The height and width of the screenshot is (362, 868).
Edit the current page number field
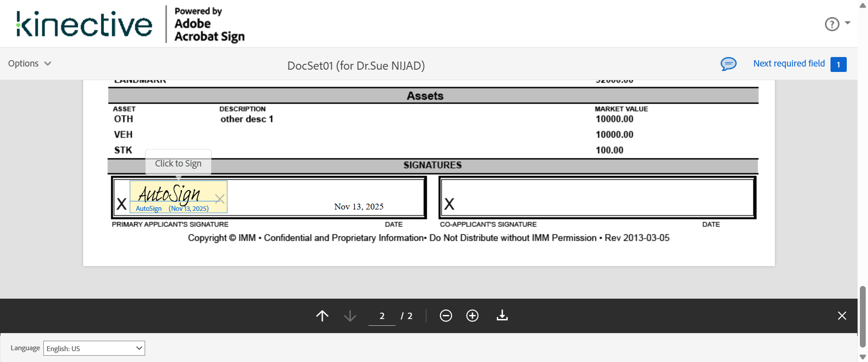pyautogui.click(x=382, y=316)
